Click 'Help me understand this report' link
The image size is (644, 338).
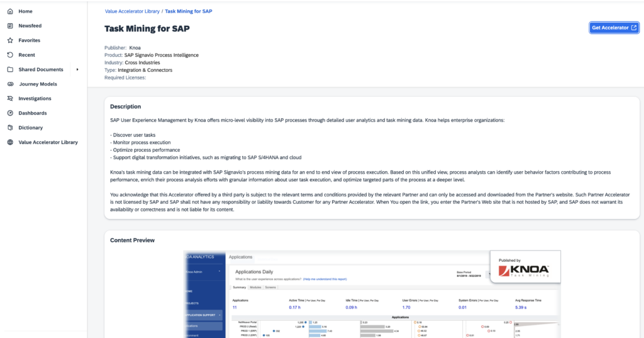pyautogui.click(x=325, y=279)
